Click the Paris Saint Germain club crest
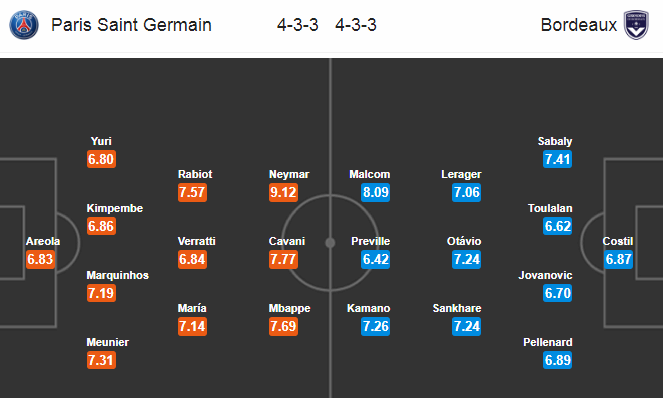The width and height of the screenshot is (663, 398). click(x=24, y=25)
